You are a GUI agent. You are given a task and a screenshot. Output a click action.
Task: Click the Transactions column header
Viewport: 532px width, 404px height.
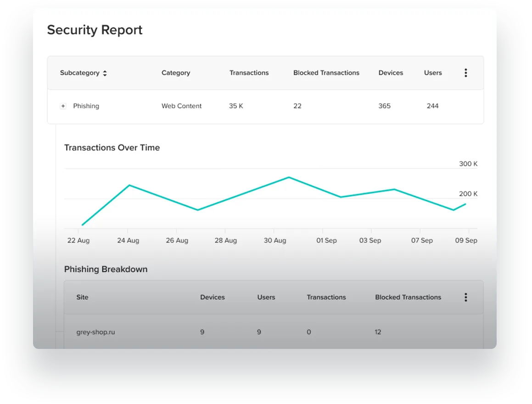click(249, 73)
